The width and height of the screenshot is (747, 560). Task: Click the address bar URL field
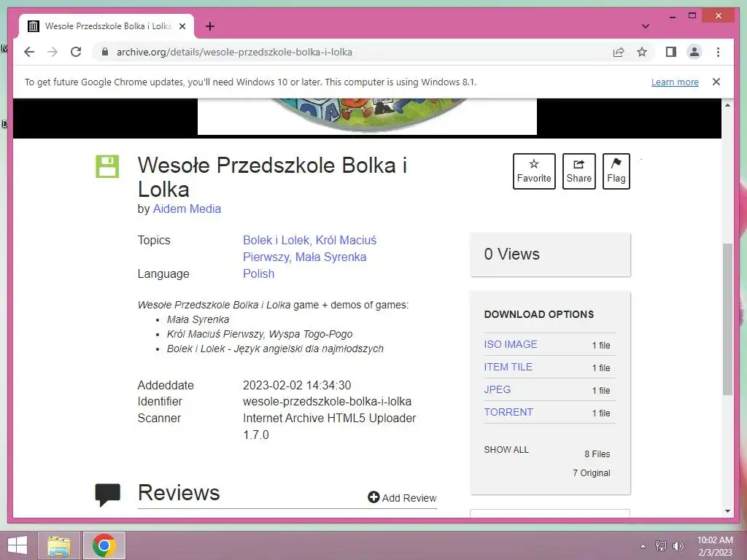352,52
